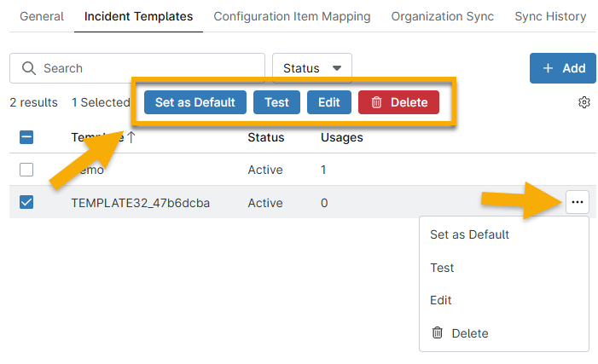Sort by the Template column arrow
598x364 pixels.
click(131, 137)
